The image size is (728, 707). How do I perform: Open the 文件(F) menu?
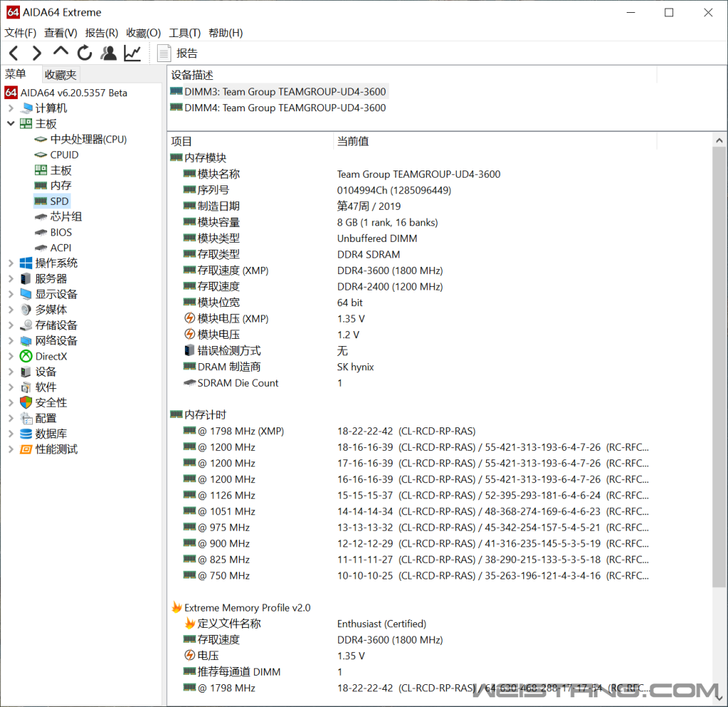[x=21, y=33]
